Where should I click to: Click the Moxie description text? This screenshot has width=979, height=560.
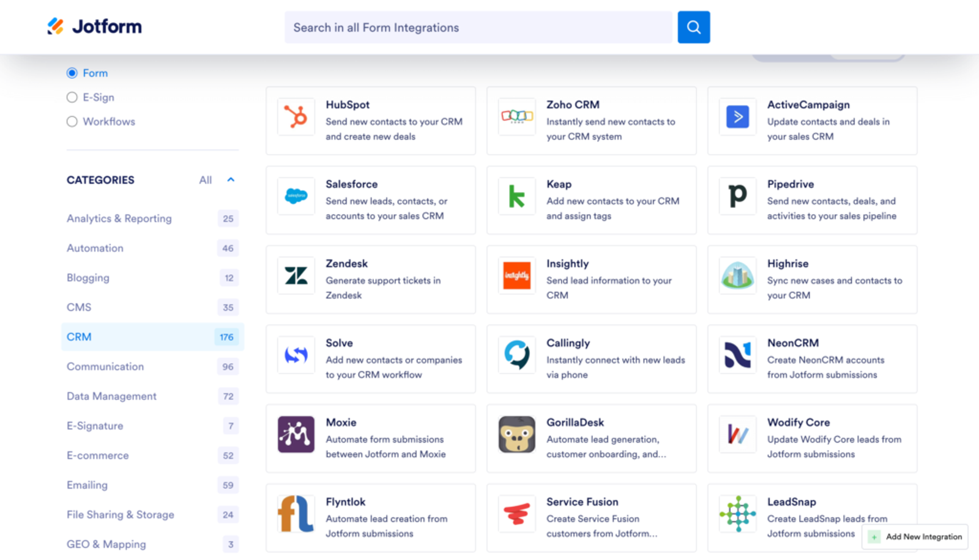(385, 447)
